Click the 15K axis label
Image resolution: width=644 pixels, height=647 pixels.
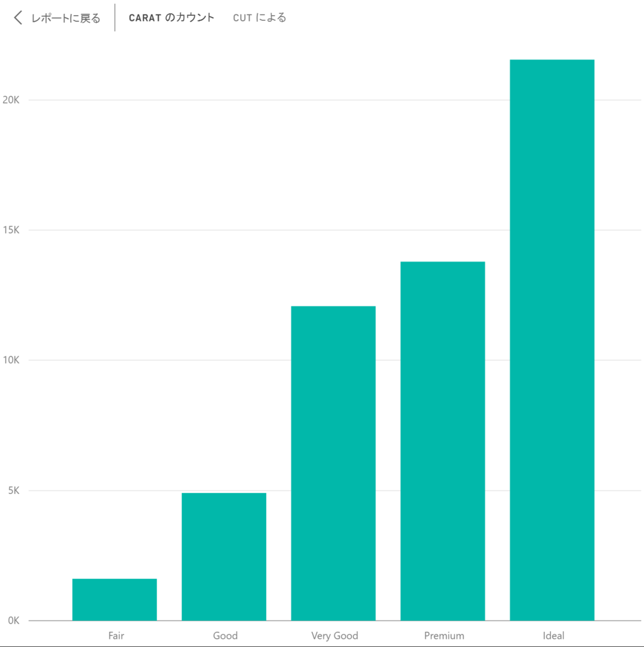tap(11, 230)
